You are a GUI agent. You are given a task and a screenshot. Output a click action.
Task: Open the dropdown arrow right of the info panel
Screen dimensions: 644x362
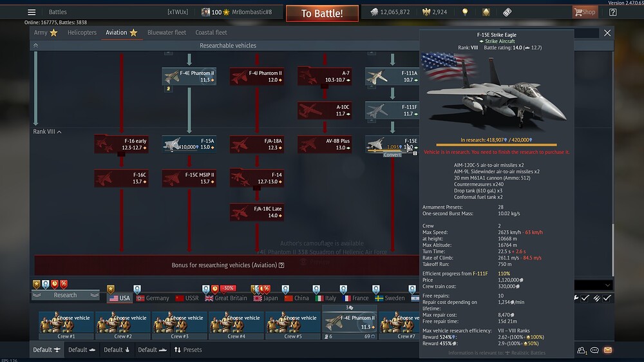pyautogui.click(x=607, y=285)
